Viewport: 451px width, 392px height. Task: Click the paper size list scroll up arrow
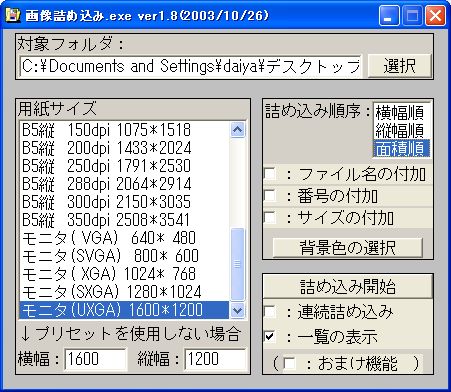pyautogui.click(x=238, y=130)
